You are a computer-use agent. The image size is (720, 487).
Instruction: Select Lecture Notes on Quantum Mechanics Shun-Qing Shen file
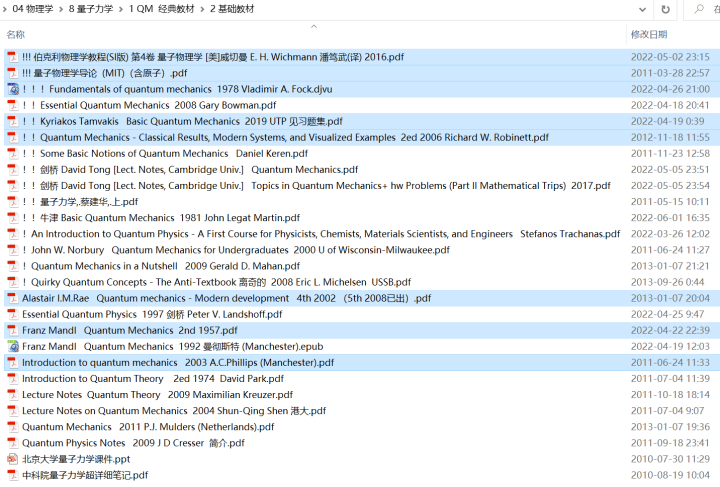(x=174, y=410)
